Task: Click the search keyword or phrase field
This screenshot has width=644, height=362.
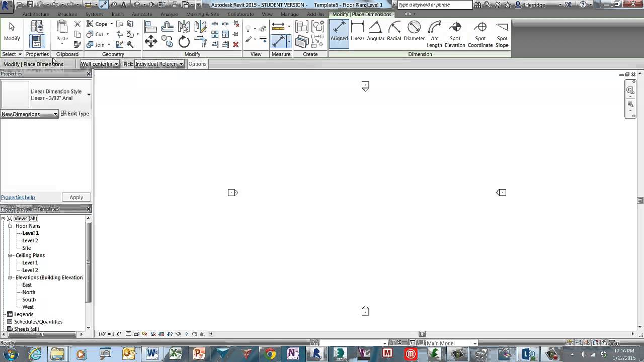Action: pyautogui.click(x=435, y=5)
